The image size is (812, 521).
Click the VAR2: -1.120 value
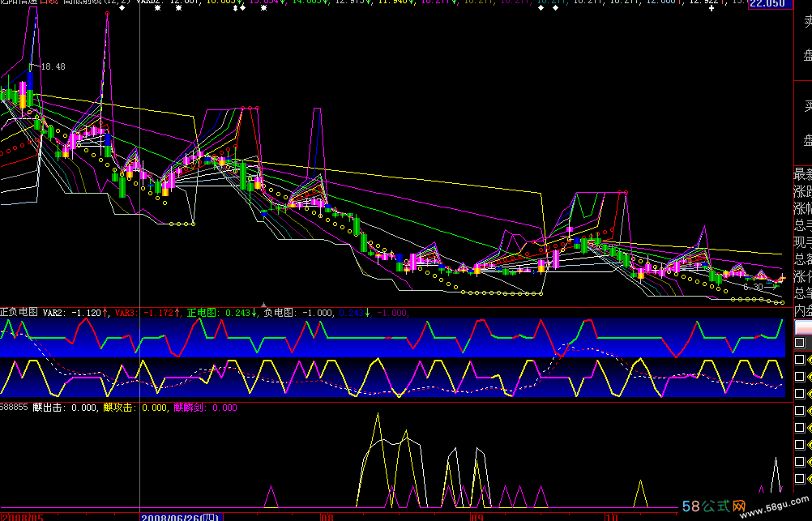pos(72,313)
